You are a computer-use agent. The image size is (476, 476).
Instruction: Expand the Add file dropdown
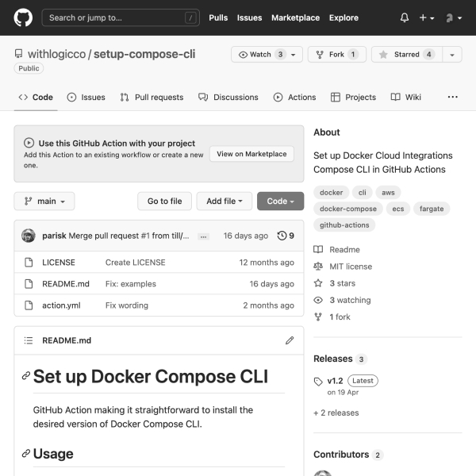(225, 202)
